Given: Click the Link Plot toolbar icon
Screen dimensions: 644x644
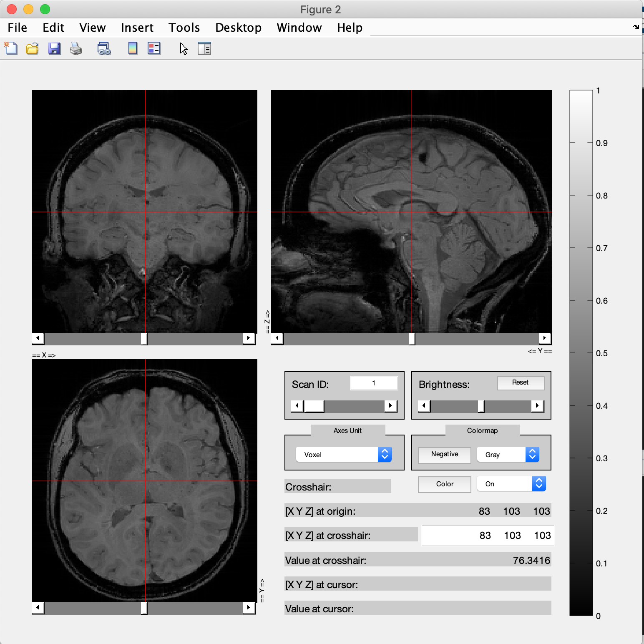Looking at the screenshot, I should point(104,49).
